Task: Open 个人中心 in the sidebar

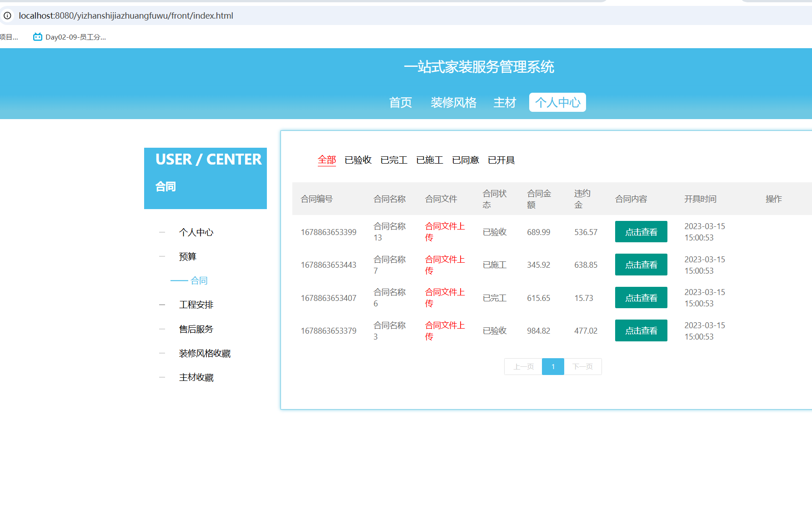Action: tap(196, 232)
